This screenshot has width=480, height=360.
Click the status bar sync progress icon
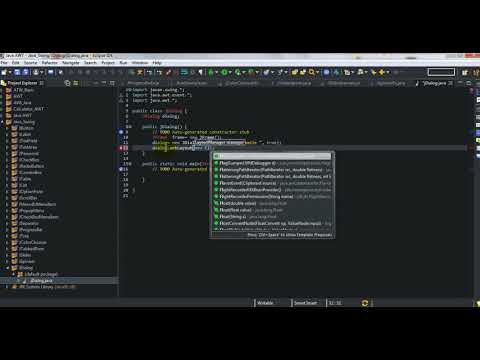click(365, 303)
